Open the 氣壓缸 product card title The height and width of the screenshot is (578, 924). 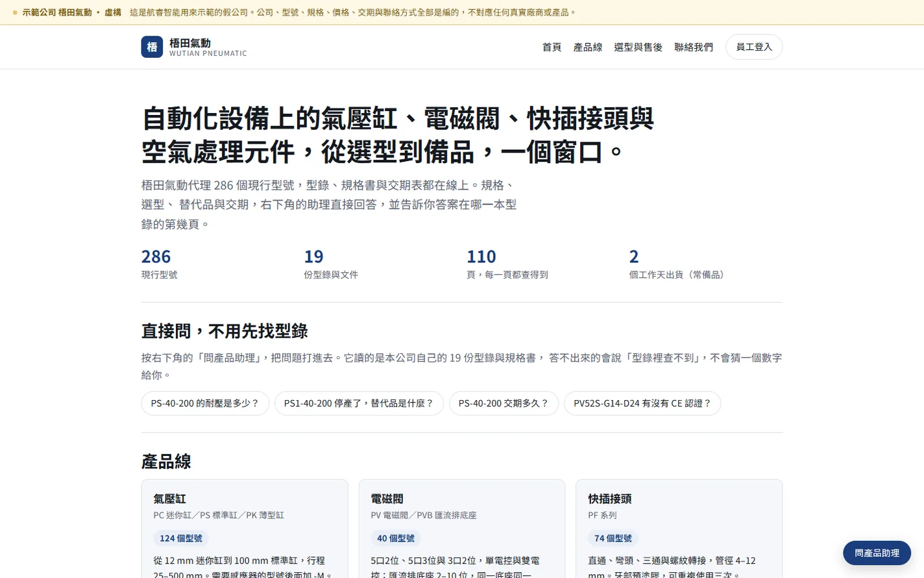click(170, 499)
